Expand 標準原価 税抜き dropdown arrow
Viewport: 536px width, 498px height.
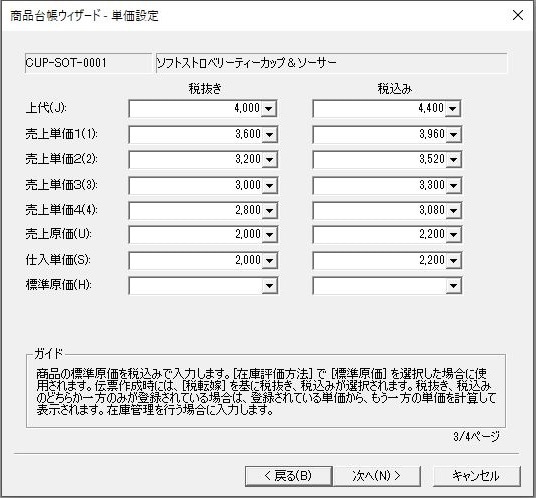click(x=269, y=286)
